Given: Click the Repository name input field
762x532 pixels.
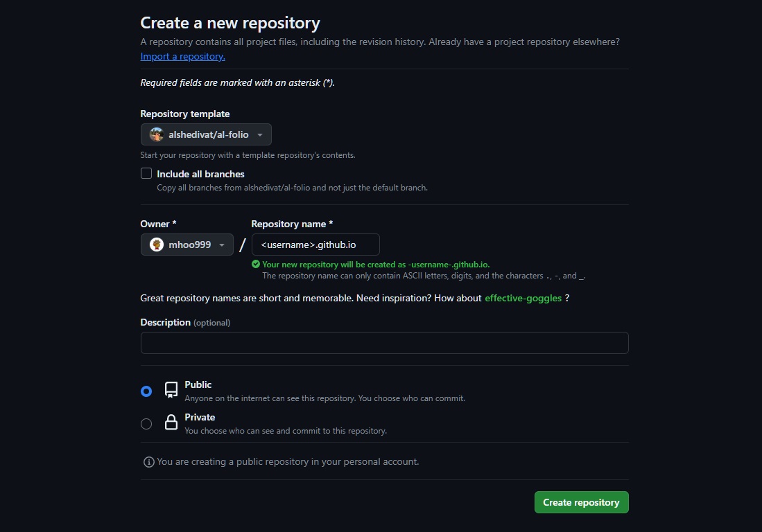Looking at the screenshot, I should [x=315, y=245].
